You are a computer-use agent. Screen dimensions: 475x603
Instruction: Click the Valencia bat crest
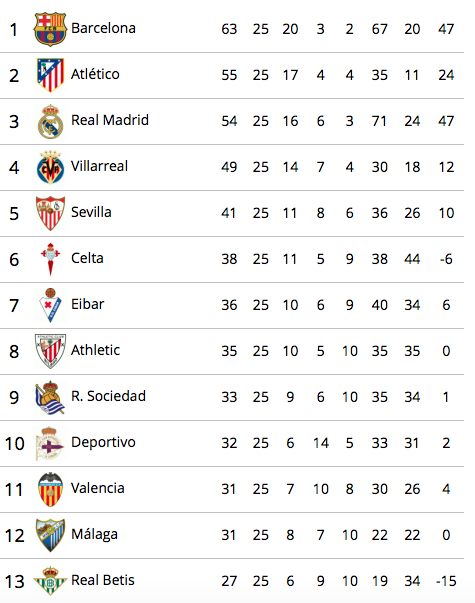[50, 489]
